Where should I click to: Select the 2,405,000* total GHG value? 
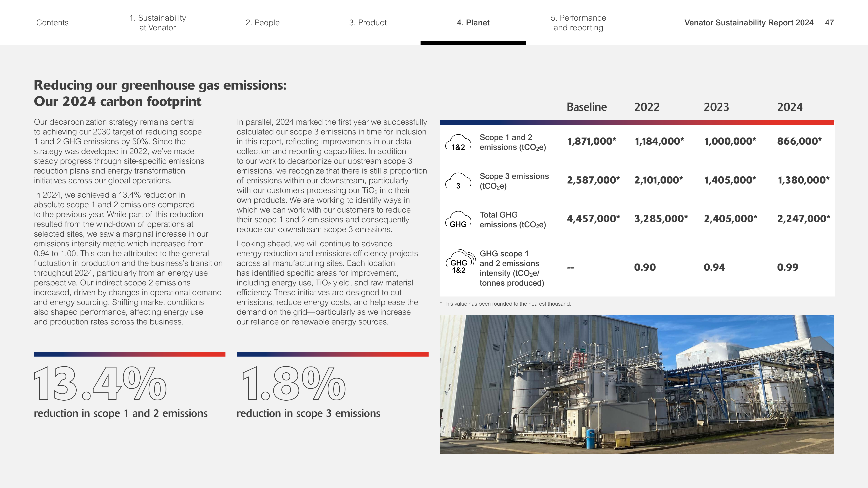[730, 219]
